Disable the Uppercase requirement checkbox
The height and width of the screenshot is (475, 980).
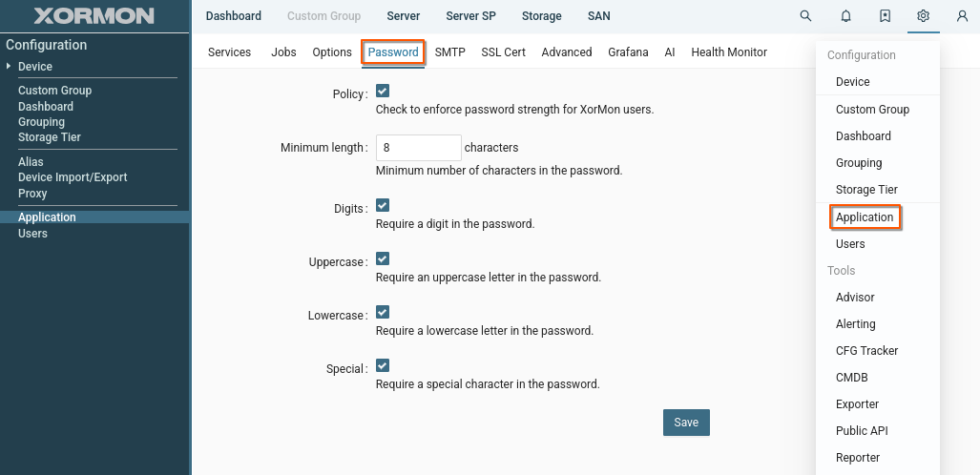(x=383, y=258)
